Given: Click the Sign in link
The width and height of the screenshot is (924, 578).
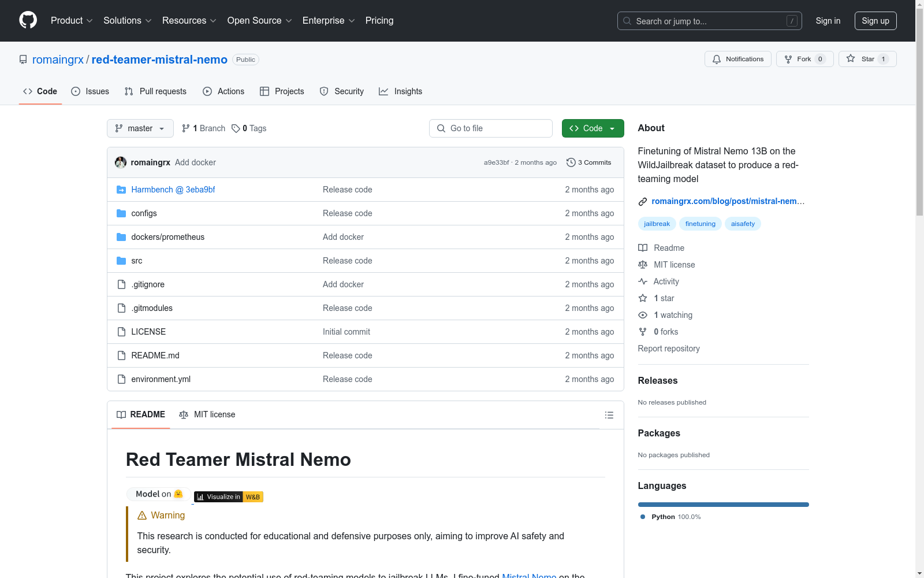Looking at the screenshot, I should pyautogui.click(x=828, y=21).
